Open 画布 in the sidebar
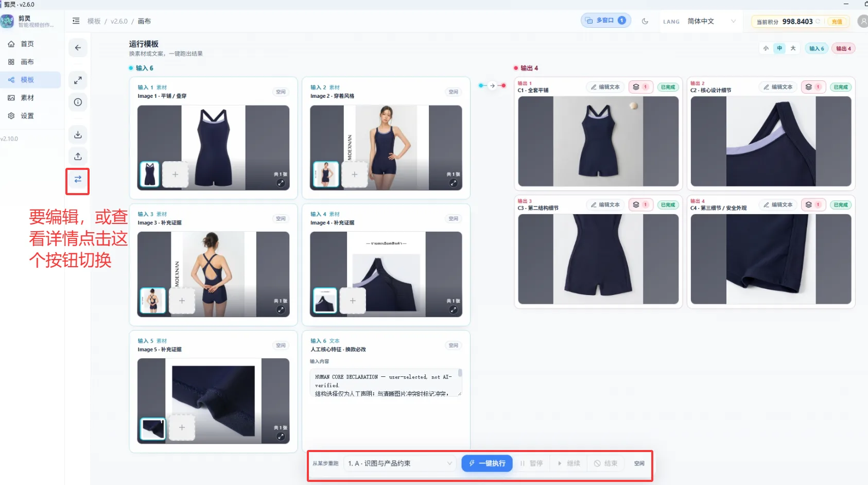868x485 pixels. tap(30, 62)
